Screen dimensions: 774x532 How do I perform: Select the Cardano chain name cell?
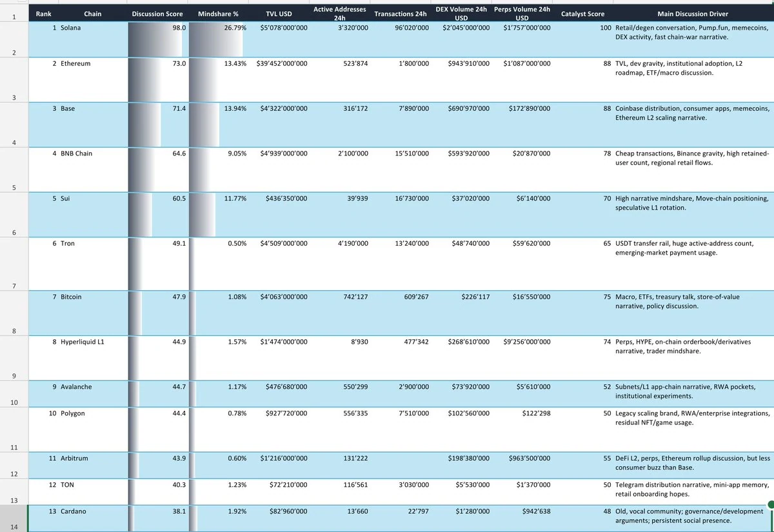point(93,518)
